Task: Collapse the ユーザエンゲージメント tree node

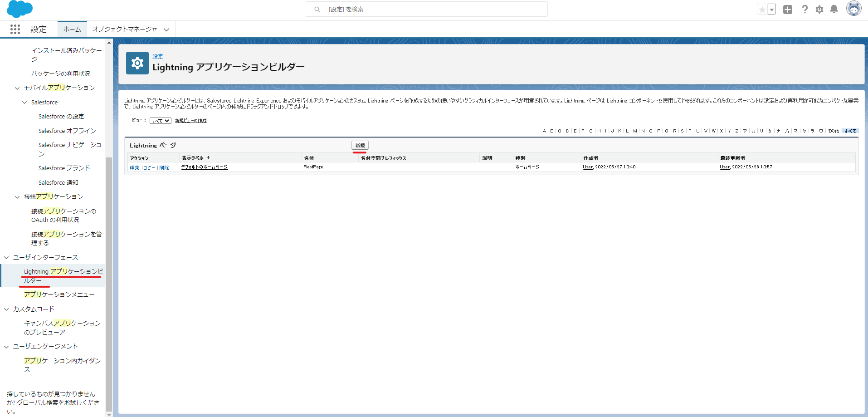Action: tap(6, 347)
